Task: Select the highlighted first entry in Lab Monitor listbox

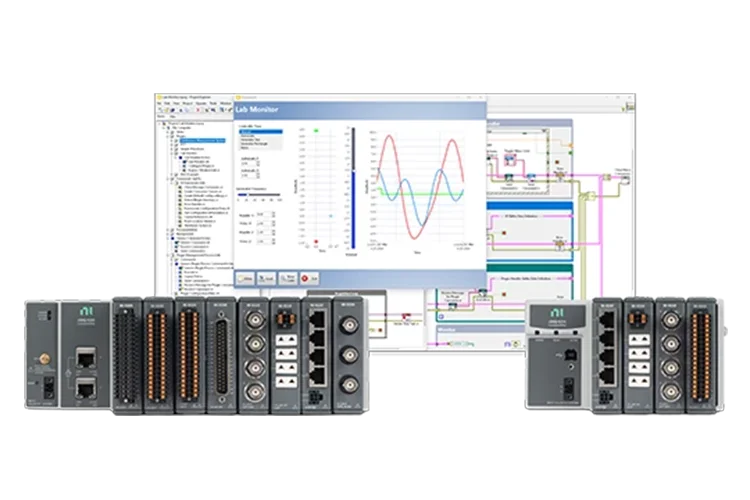Action: click(261, 132)
